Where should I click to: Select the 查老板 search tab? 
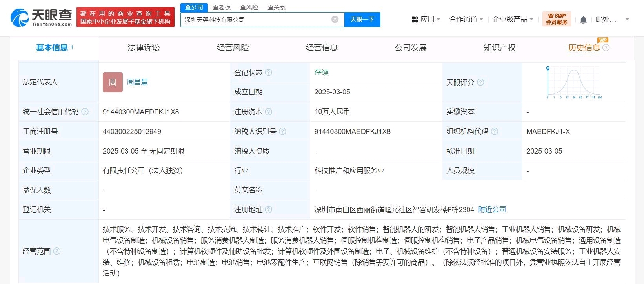click(x=222, y=7)
